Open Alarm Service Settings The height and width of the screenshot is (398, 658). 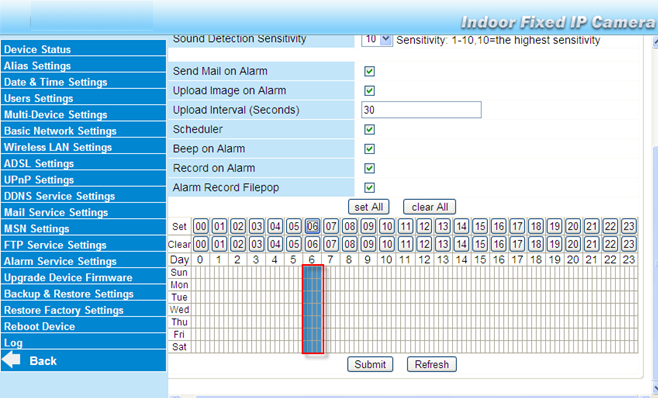click(x=83, y=261)
